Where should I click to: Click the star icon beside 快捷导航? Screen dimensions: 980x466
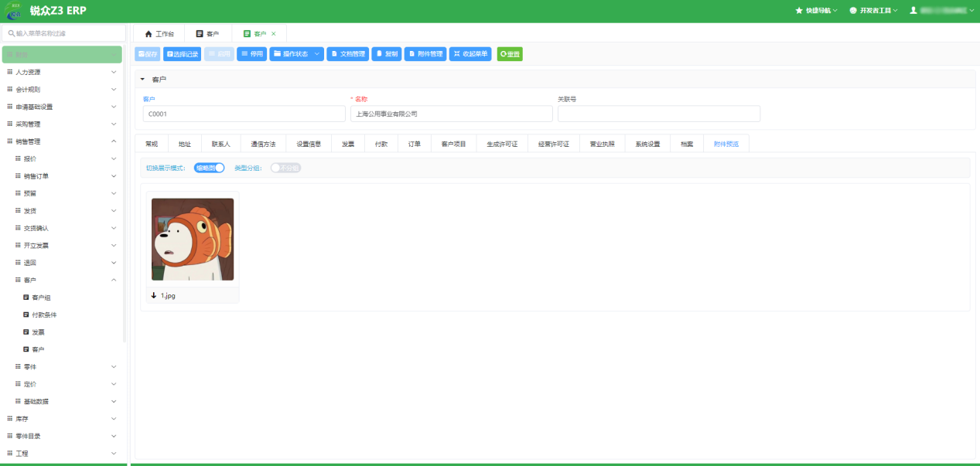[799, 11]
